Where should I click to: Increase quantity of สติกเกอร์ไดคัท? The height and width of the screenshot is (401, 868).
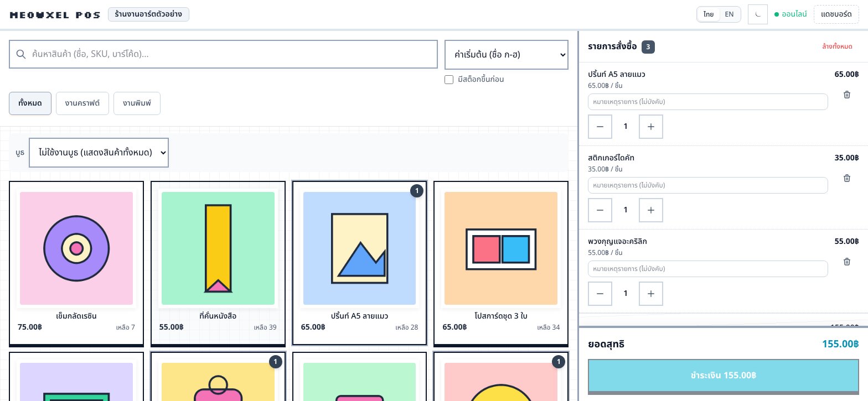click(651, 210)
